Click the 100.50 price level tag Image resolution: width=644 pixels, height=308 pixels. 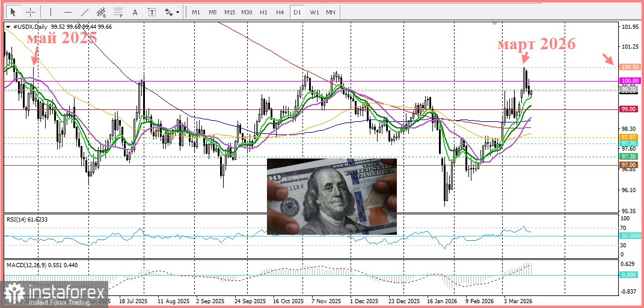tap(630, 67)
